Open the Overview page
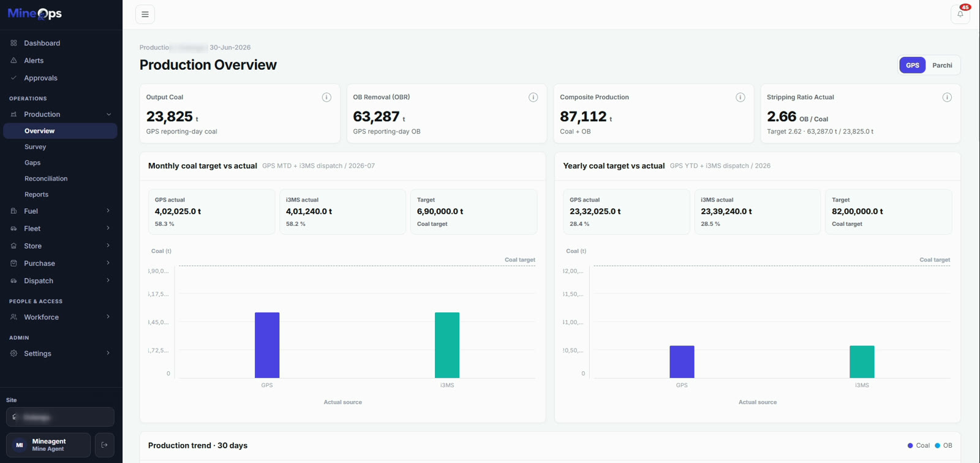 click(x=60, y=131)
